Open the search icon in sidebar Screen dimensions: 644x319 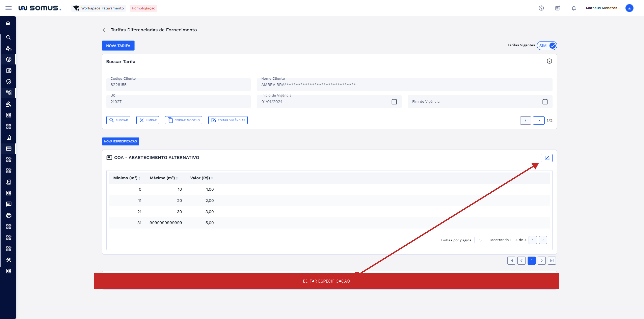[x=8, y=37]
